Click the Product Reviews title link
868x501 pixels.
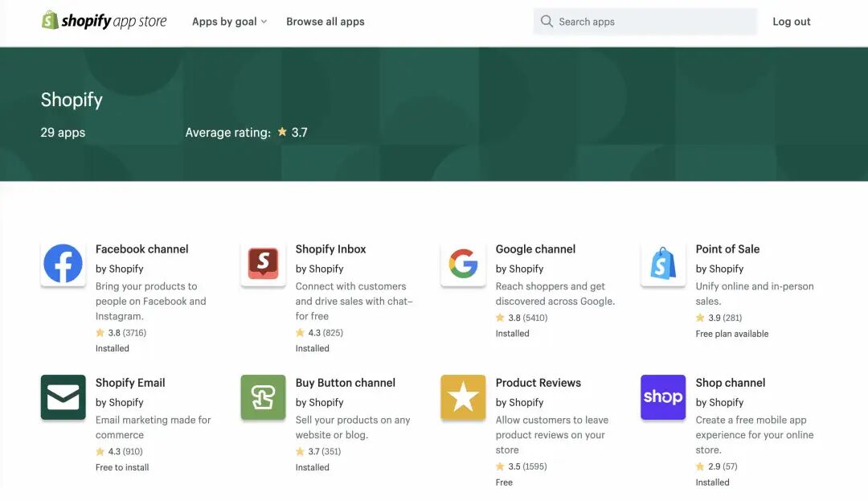coord(538,383)
